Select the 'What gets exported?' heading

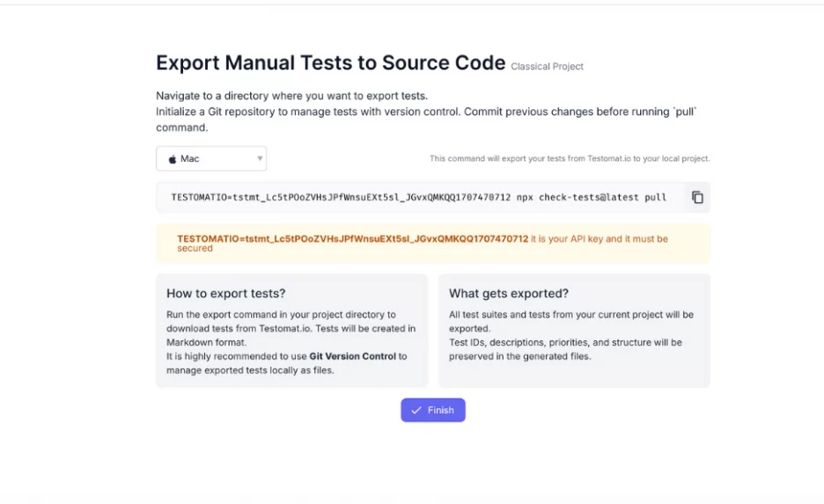click(x=509, y=294)
